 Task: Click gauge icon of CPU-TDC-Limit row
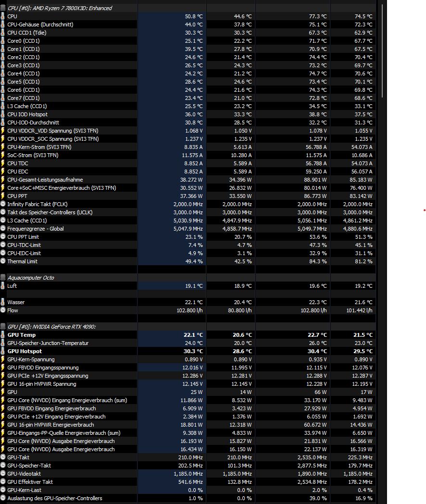point(3,245)
